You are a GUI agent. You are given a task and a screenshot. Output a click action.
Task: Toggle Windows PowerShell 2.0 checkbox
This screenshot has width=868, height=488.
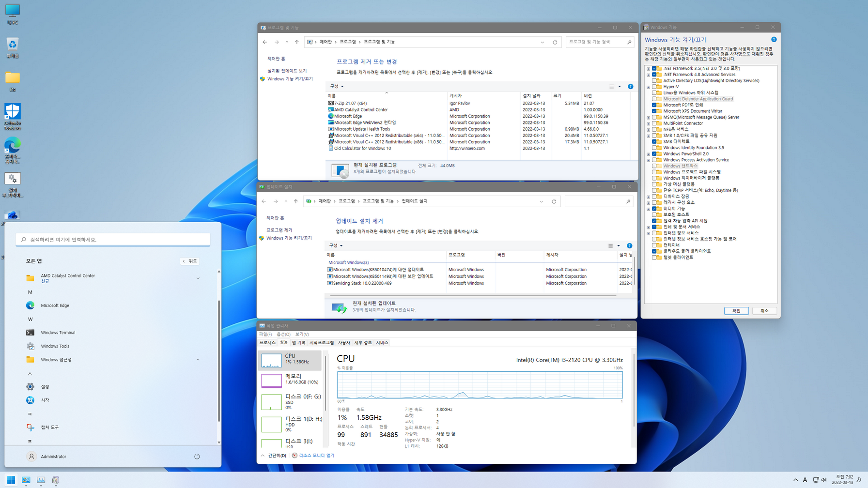point(654,154)
